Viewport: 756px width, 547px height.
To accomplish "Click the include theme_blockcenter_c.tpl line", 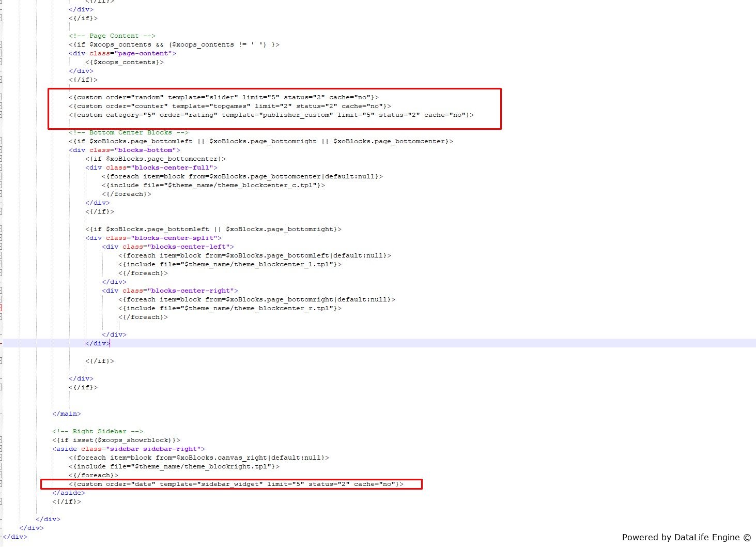I will tap(213, 185).
